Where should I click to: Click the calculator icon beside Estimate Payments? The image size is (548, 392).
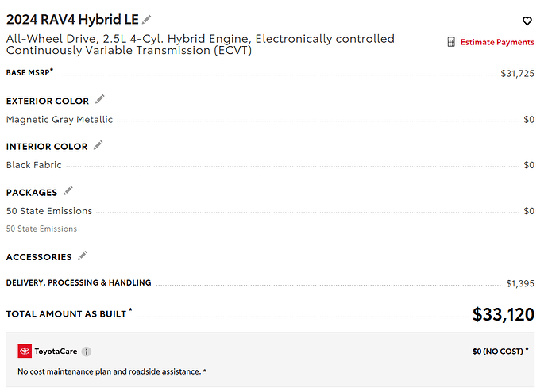451,42
